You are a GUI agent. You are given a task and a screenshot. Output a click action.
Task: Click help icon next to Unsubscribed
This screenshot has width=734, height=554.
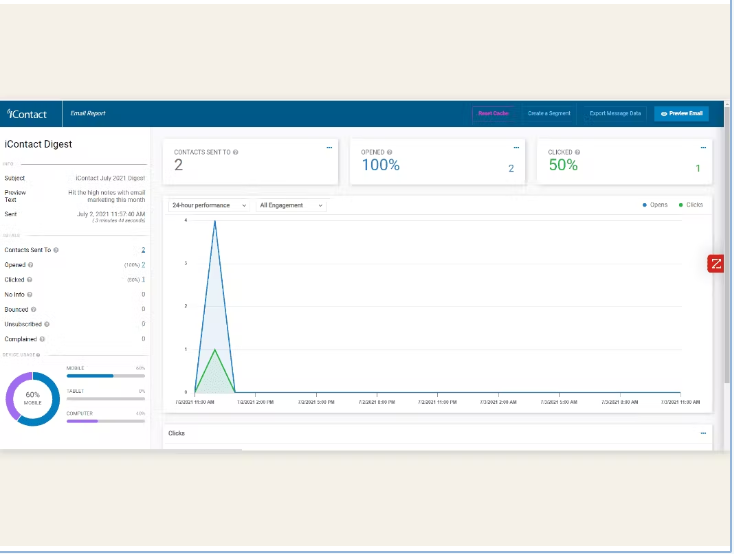pyautogui.click(x=47, y=324)
